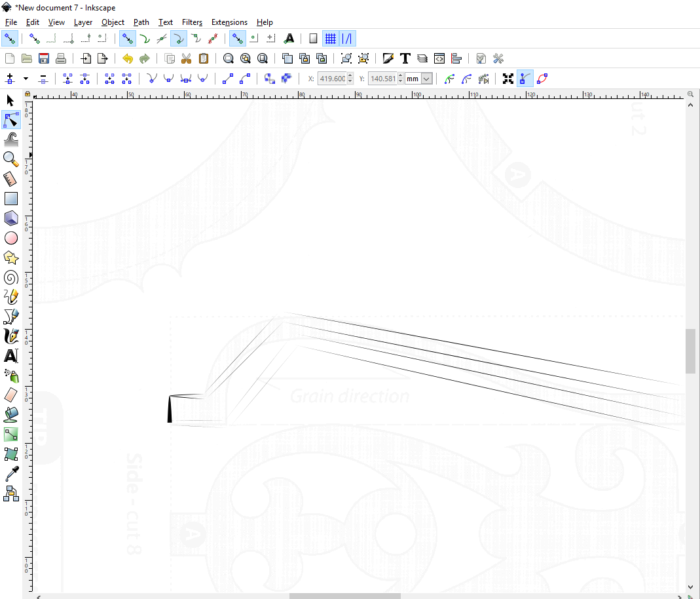Click the X coordinate input field

[x=332, y=79]
